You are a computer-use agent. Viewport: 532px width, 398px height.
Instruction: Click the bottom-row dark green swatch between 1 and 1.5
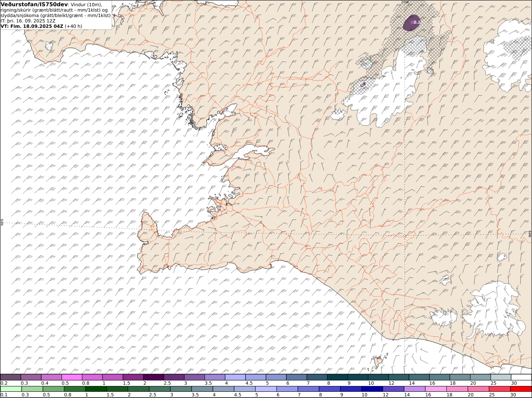[96, 389]
